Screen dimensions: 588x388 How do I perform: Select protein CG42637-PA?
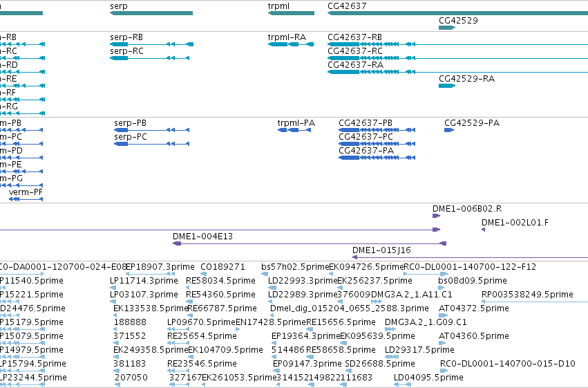pos(377,158)
